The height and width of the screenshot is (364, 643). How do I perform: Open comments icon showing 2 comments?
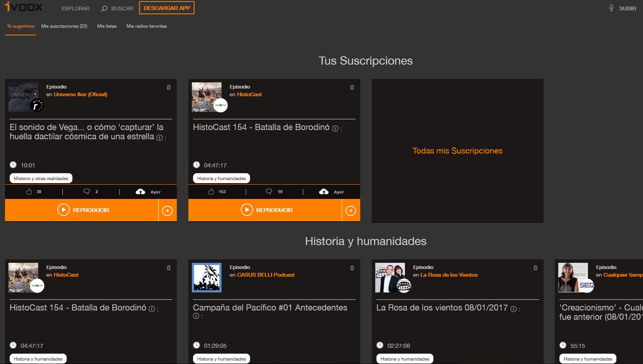(87, 192)
